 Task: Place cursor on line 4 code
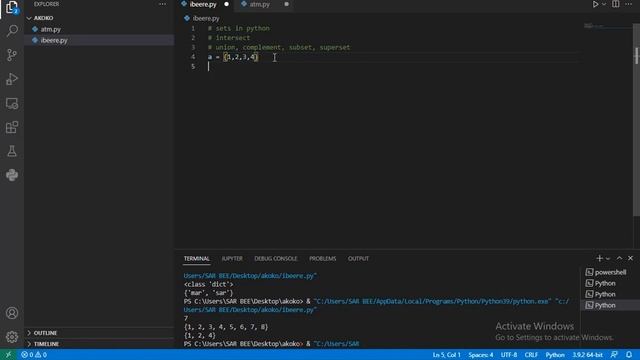pos(233,57)
